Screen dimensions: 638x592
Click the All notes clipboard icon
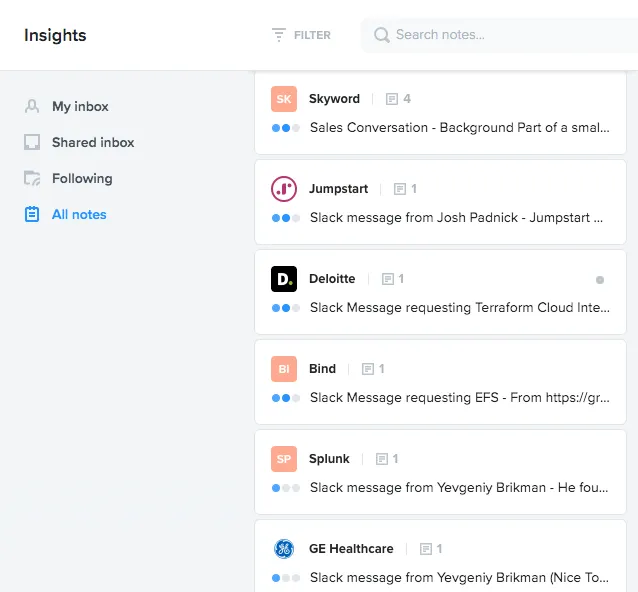32,214
